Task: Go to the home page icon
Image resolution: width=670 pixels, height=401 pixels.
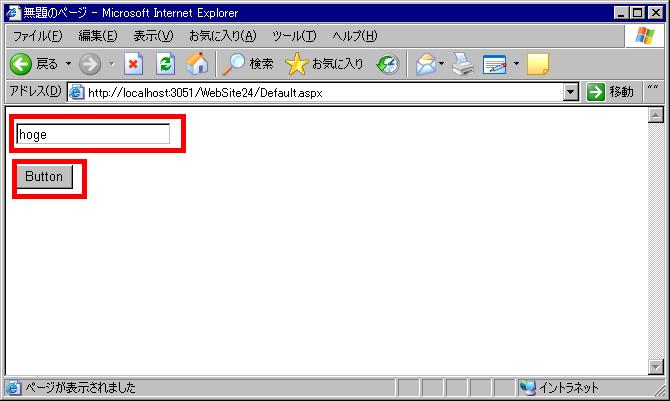Action: pyautogui.click(x=197, y=64)
